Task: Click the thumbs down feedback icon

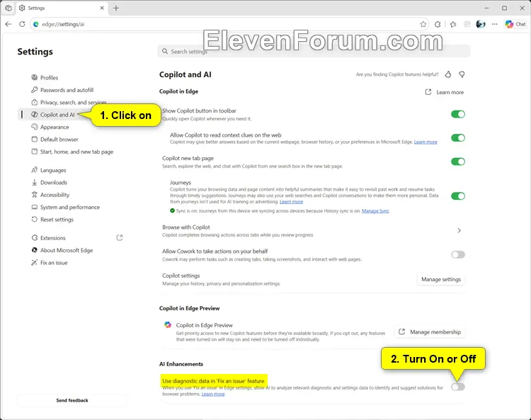Action: (x=462, y=74)
